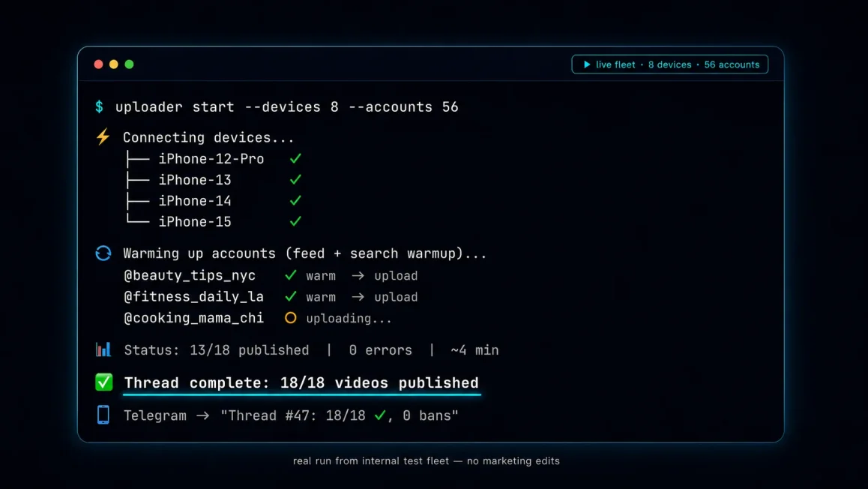The image size is (868, 489).
Task: Click the arrow in @fitness_daily_la row
Action: [358, 297]
